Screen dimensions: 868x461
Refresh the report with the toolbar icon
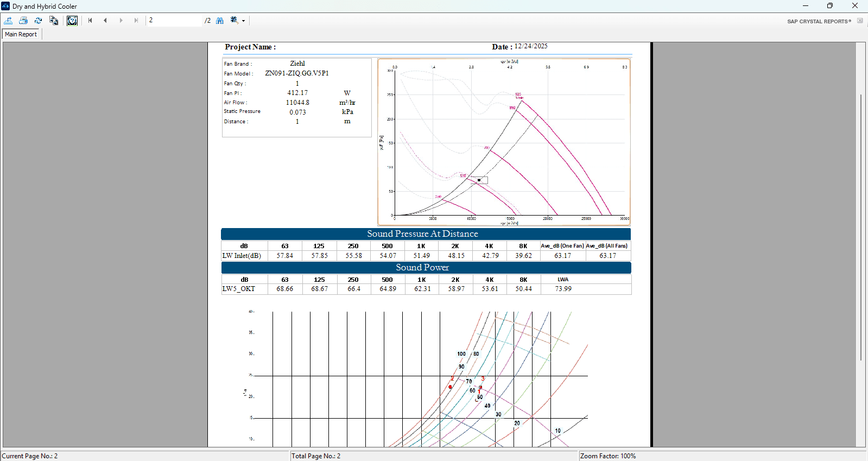38,21
